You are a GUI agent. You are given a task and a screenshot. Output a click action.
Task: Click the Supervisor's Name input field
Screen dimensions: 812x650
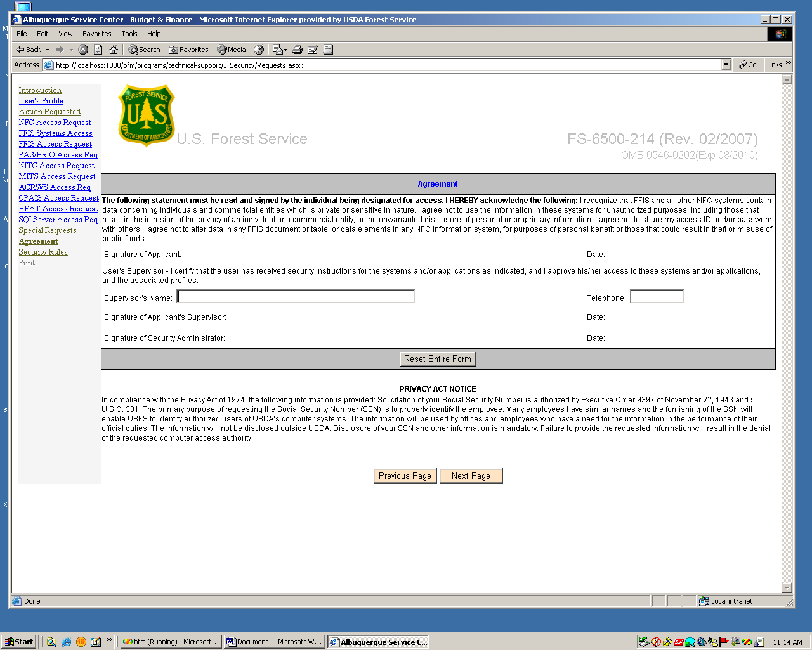pyautogui.click(x=296, y=296)
